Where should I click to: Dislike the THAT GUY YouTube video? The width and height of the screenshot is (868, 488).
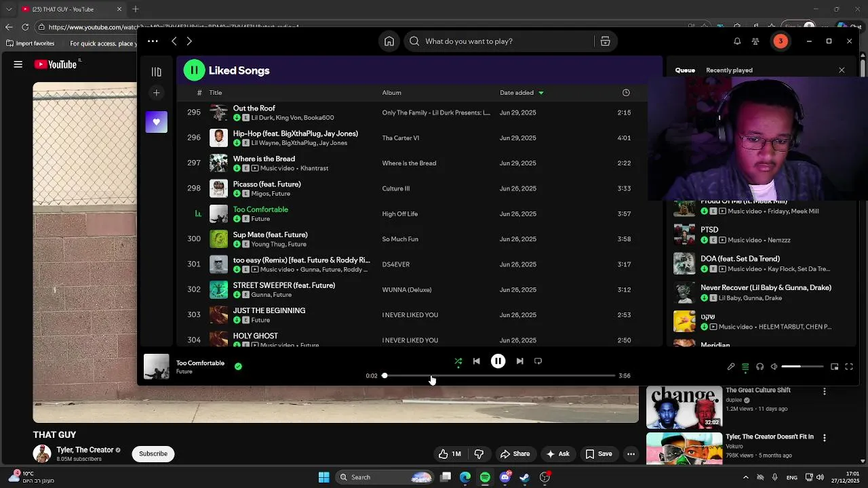click(479, 454)
